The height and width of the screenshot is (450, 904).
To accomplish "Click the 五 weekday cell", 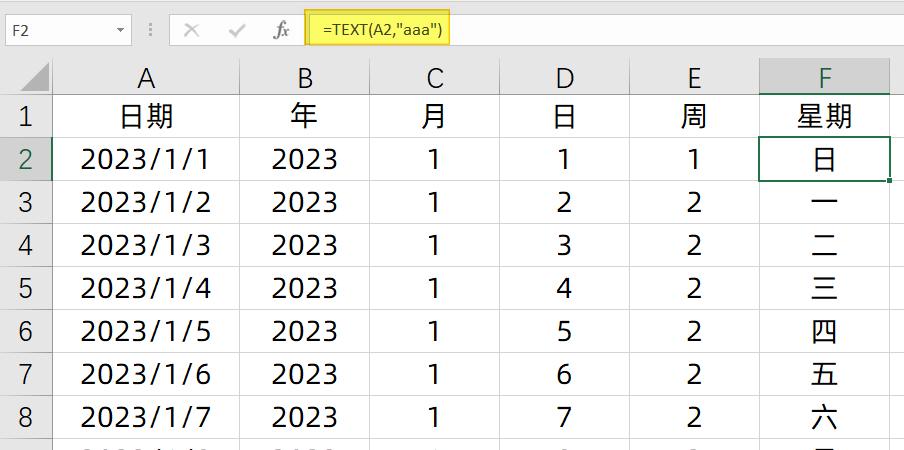I will coord(824,374).
